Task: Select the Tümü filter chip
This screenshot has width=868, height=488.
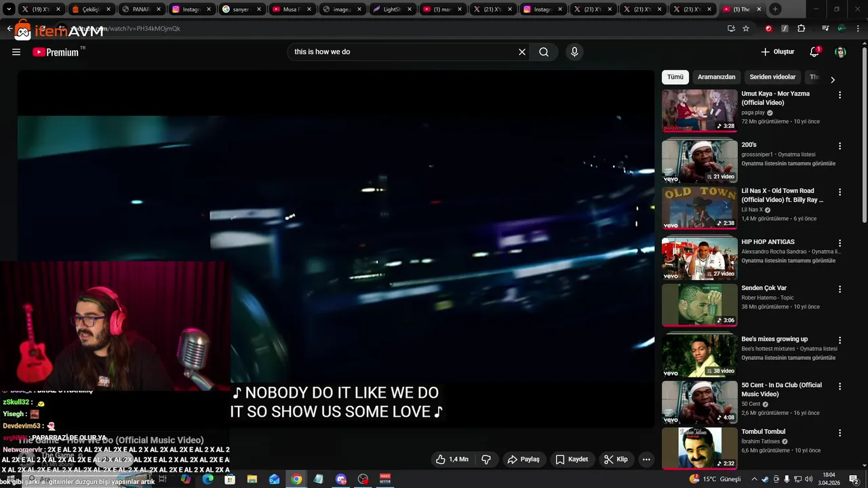Action: (675, 77)
